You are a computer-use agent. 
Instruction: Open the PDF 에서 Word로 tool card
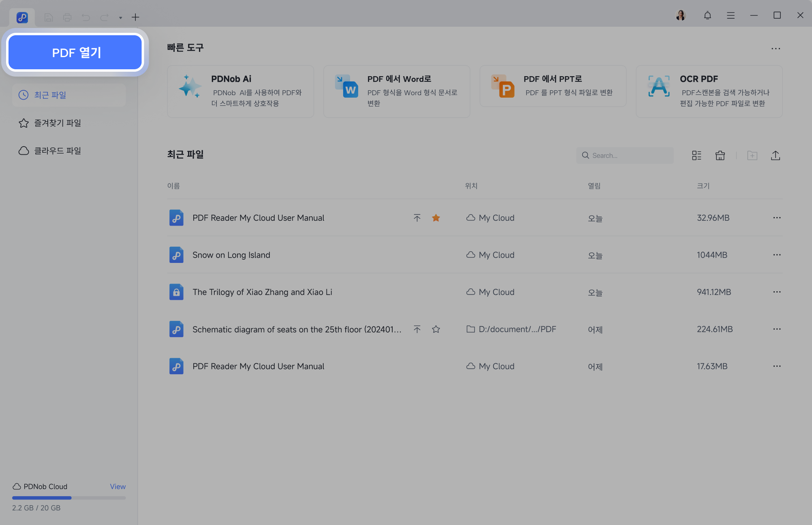pyautogui.click(x=397, y=92)
